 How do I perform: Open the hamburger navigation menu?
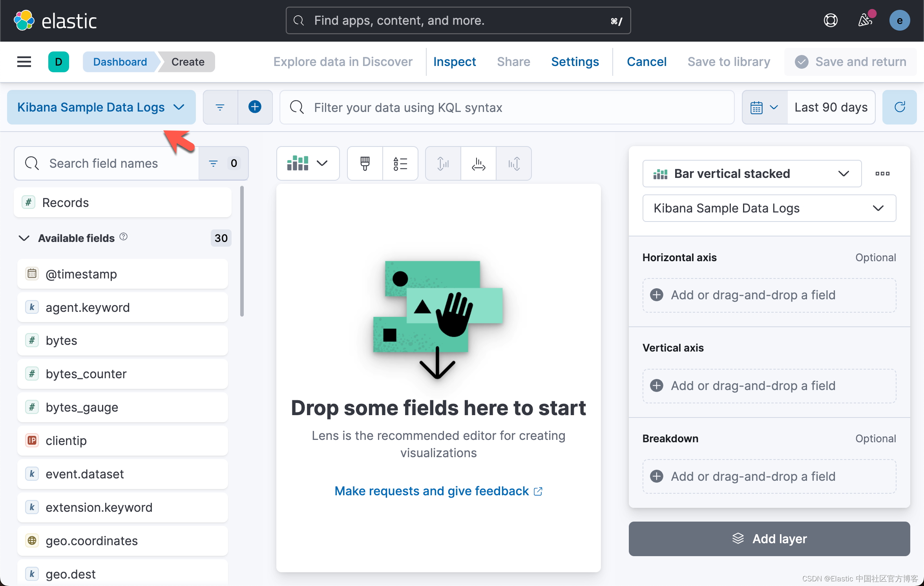click(24, 62)
